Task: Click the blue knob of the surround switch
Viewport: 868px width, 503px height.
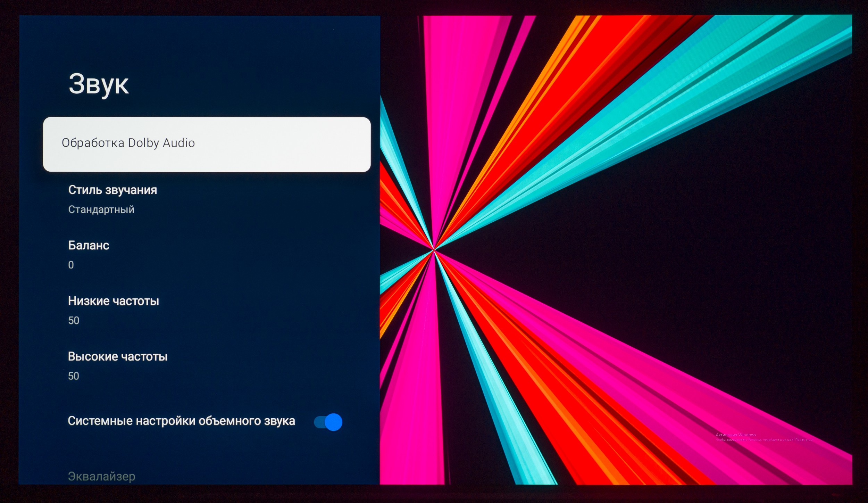Action: click(x=334, y=422)
